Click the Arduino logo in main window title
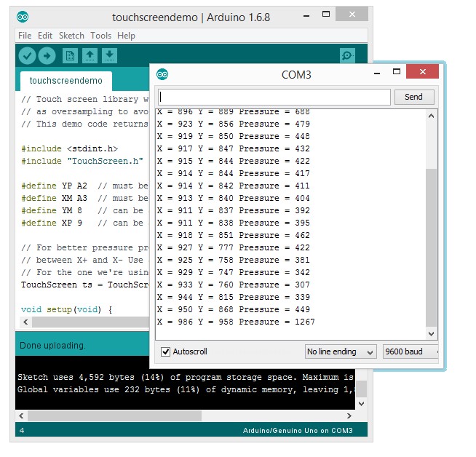Image resolution: width=476 pixels, height=457 pixels. (23, 17)
